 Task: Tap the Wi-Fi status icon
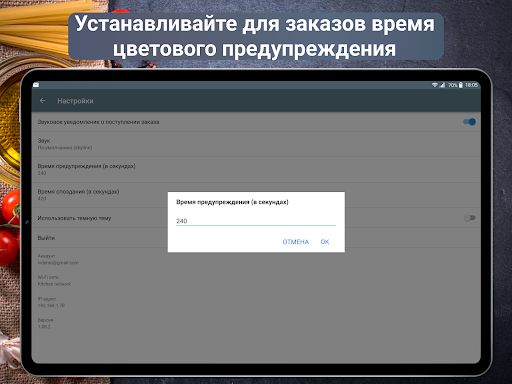pyautogui.click(x=434, y=85)
